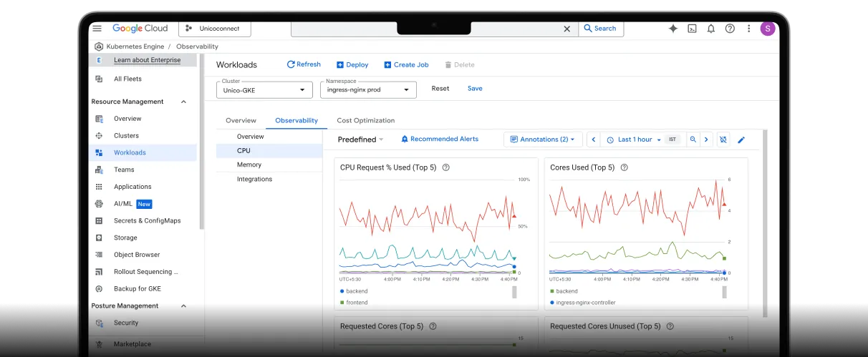Open the hamburger navigation menu
This screenshot has width=868, height=357.
[x=97, y=29]
